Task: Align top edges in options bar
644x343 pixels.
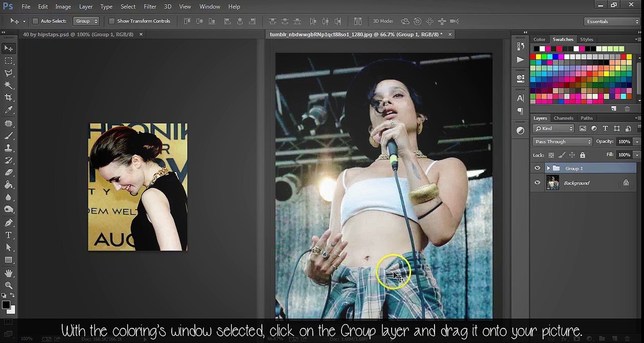Action: point(187,21)
